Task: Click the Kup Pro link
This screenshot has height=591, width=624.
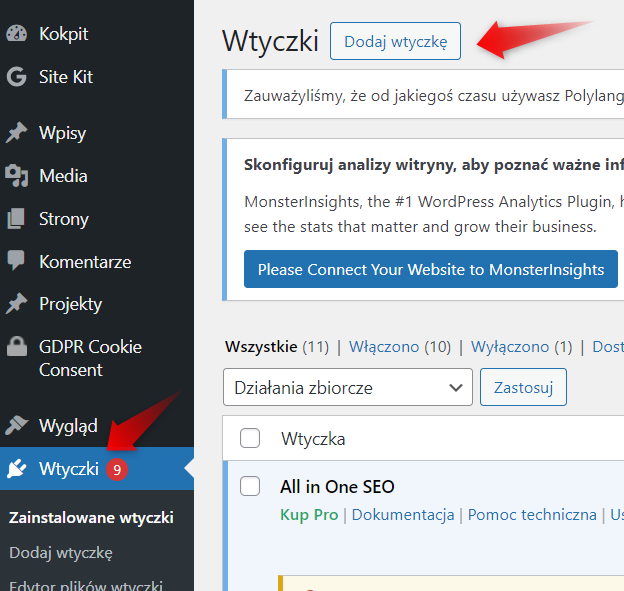Action: pyautogui.click(x=309, y=515)
